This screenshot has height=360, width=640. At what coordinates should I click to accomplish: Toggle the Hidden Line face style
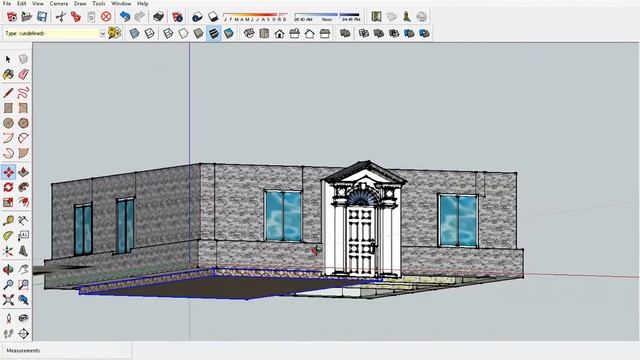183,33
